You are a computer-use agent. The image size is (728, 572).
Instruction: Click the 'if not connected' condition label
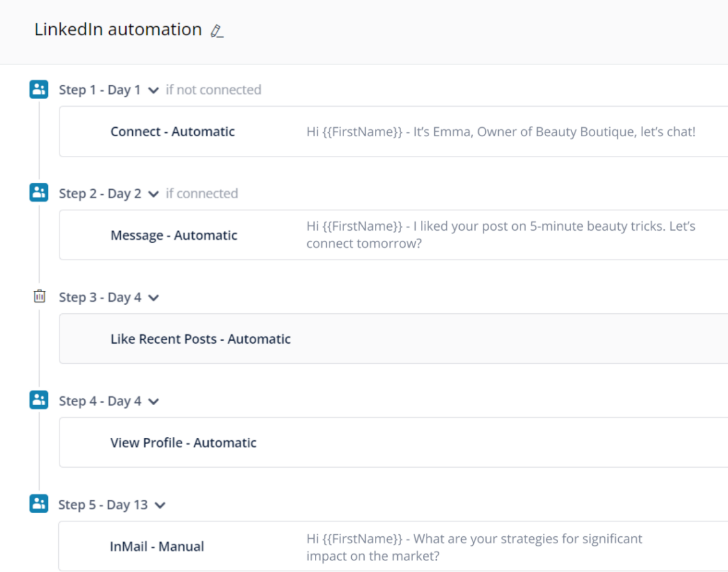pyautogui.click(x=213, y=89)
